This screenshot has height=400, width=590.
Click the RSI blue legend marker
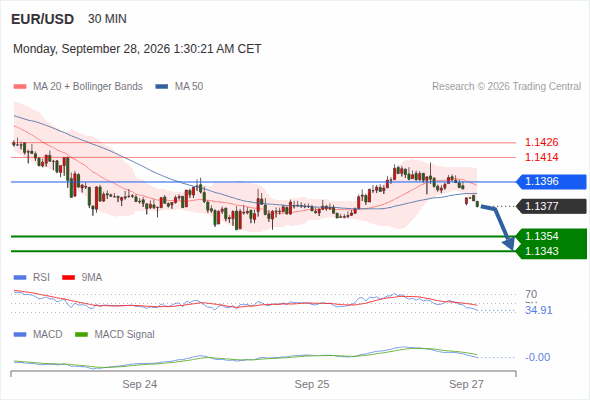pos(20,278)
